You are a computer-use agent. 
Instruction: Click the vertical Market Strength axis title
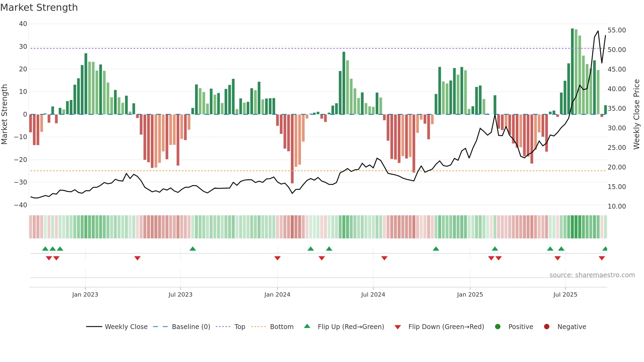[4, 114]
